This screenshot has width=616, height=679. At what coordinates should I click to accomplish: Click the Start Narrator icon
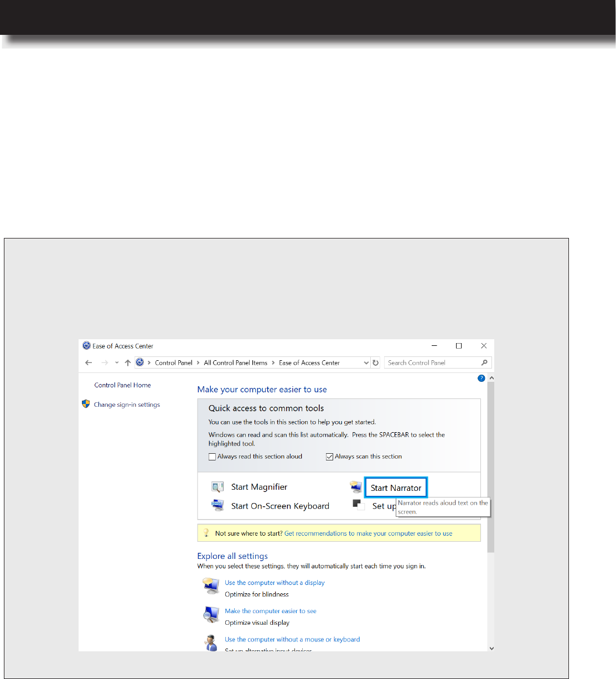point(356,487)
